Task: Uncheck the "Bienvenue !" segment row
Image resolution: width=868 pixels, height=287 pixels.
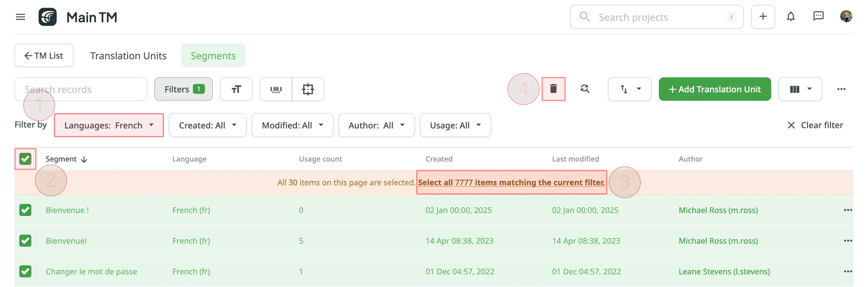Action: 25,210
